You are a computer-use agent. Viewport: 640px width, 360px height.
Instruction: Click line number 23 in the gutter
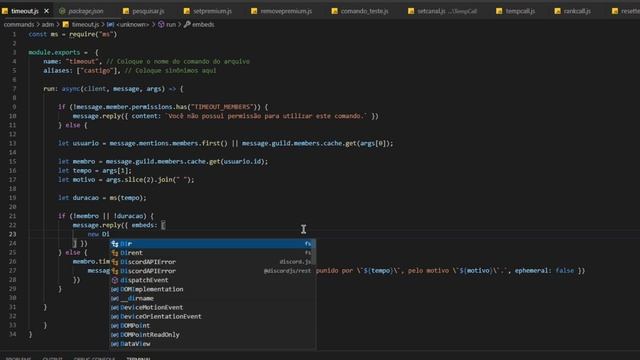coord(13,234)
